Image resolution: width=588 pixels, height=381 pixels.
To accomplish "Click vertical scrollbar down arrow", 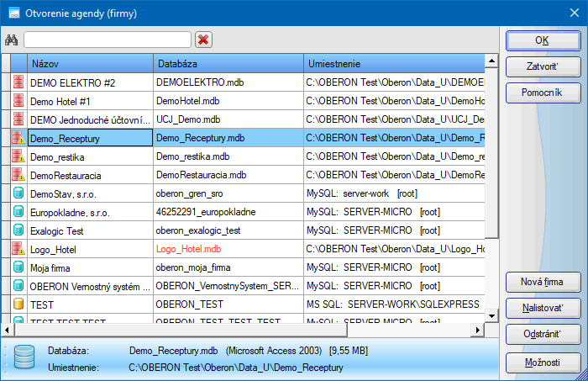I will click(x=492, y=316).
